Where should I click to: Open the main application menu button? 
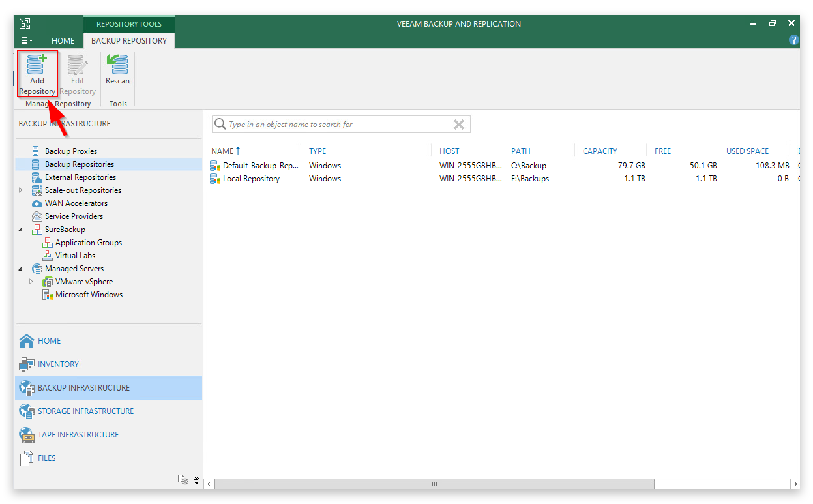point(27,40)
